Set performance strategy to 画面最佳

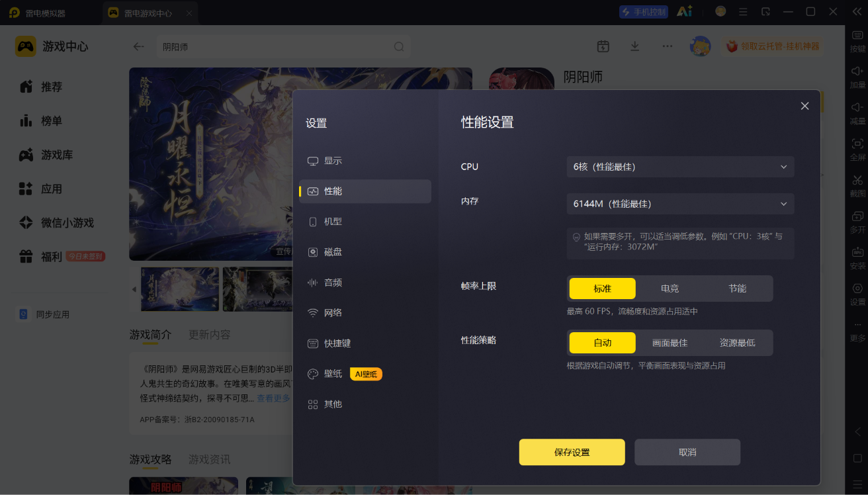pyautogui.click(x=670, y=343)
